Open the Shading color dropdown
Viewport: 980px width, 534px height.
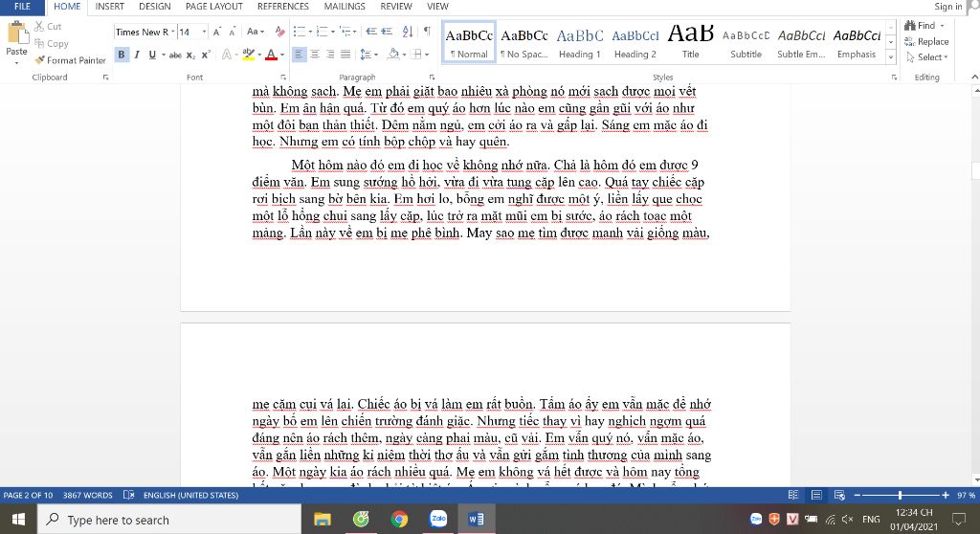(x=404, y=55)
